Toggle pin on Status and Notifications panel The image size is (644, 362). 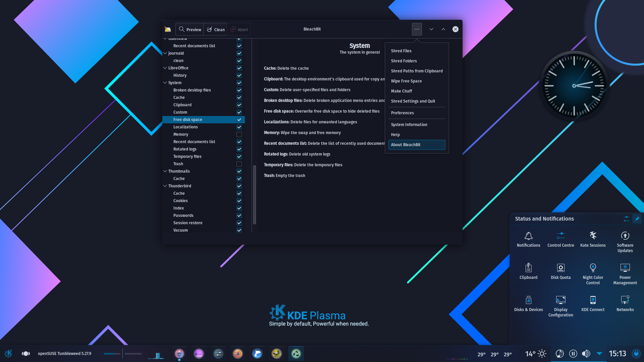coord(637,219)
